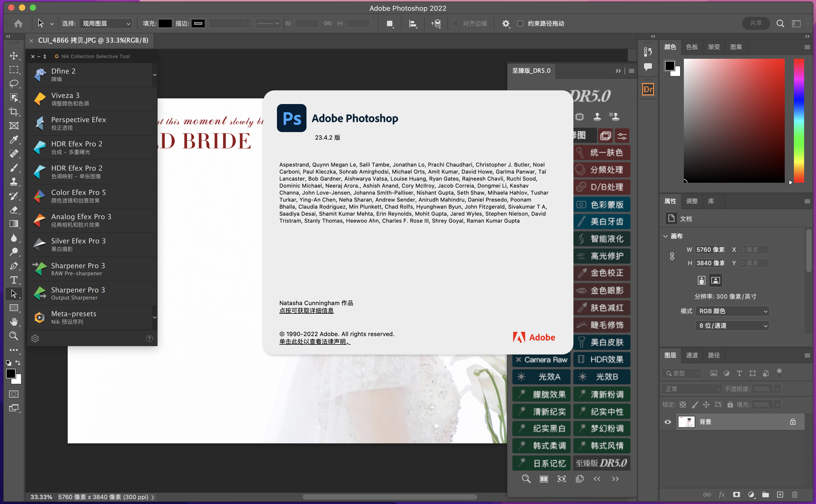The image size is (816, 504).
Task: Open the 现用图层 selection dropdown
Action: pos(106,23)
